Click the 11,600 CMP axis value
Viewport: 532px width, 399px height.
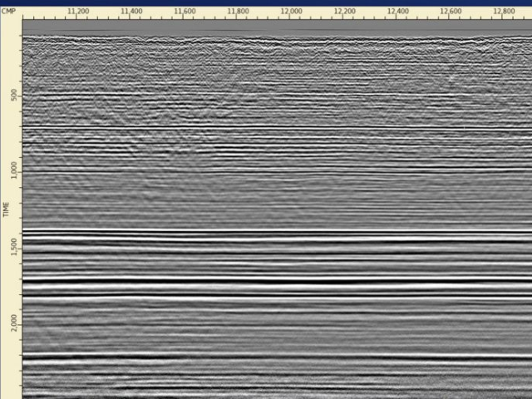click(x=185, y=11)
